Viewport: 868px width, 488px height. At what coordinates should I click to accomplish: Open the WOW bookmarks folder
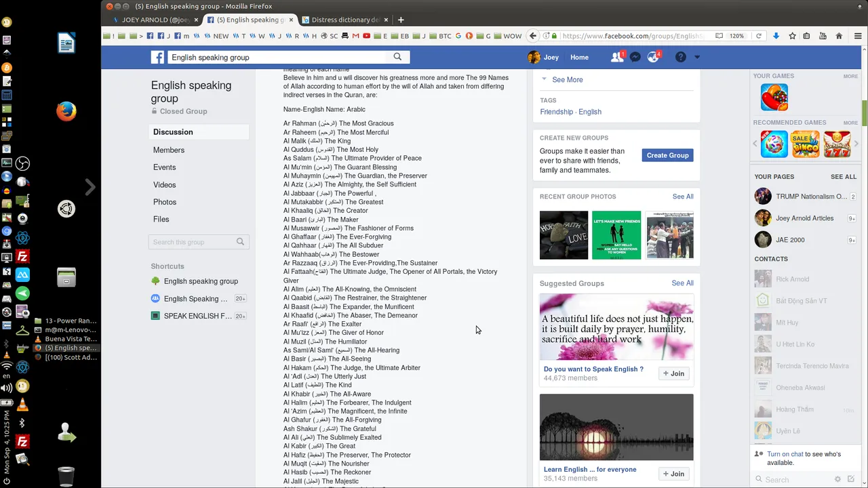click(508, 36)
